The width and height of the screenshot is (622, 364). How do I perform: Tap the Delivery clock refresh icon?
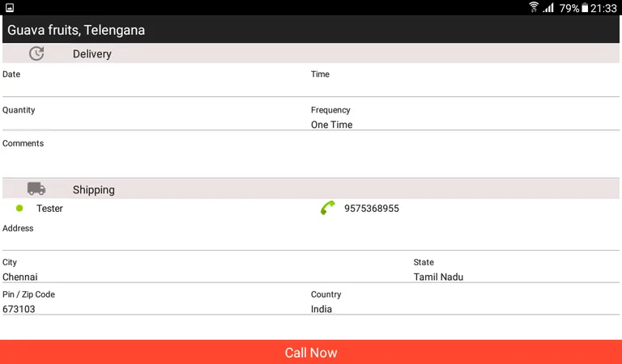36,53
